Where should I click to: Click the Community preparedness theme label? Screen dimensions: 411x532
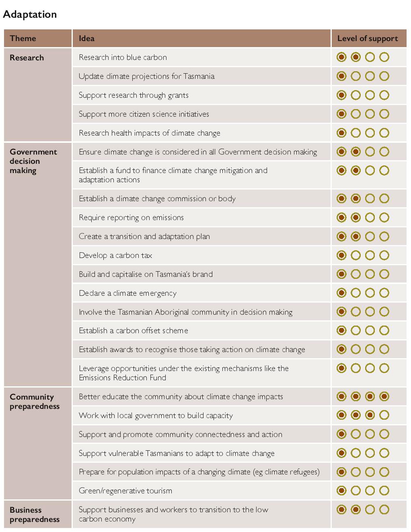(x=35, y=402)
